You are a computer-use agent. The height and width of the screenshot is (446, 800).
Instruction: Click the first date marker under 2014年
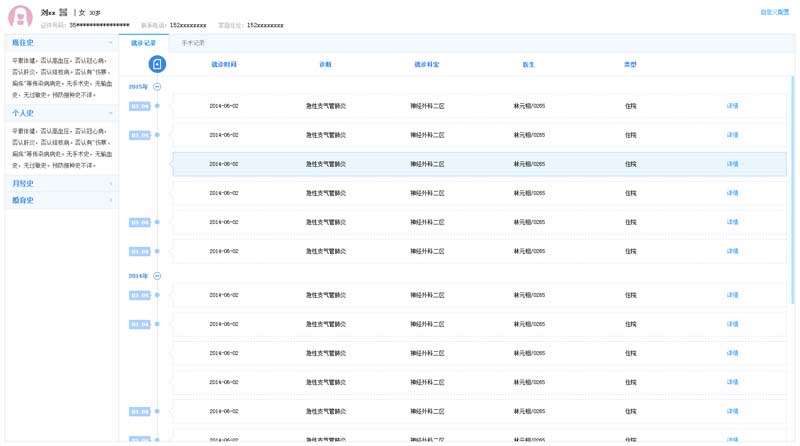(140, 295)
